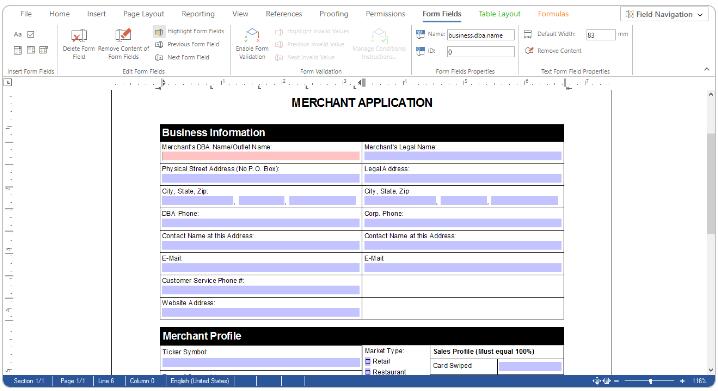Click the Legal Address field
This screenshot has width=718, height=391.
462,179
